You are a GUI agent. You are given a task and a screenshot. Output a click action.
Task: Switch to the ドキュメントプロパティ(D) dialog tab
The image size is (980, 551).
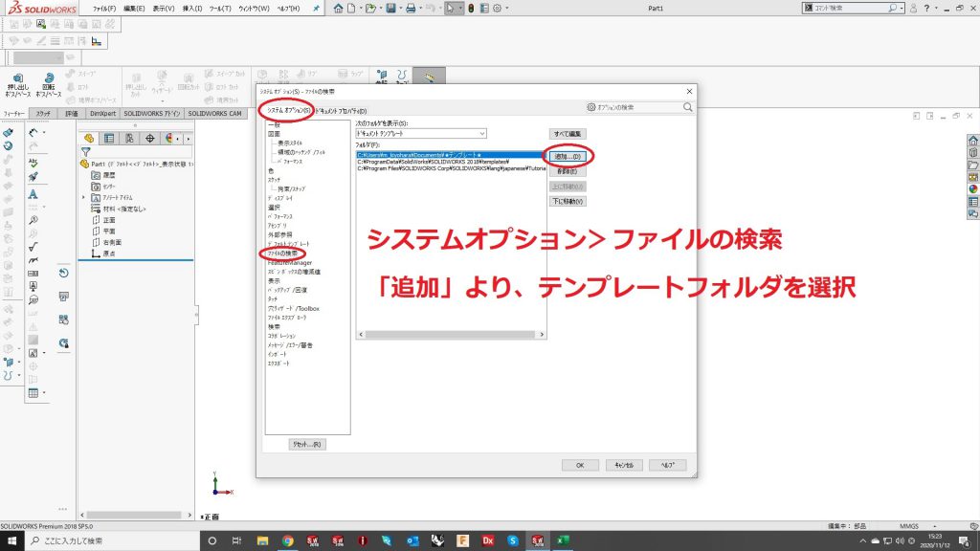tap(340, 111)
